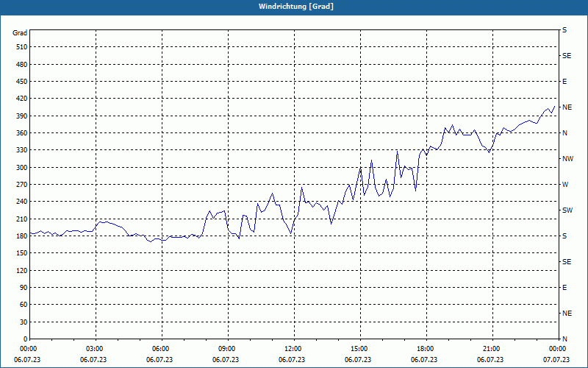Select the 30 y-axis value
Screen dimensions: 588x368
coord(24,322)
